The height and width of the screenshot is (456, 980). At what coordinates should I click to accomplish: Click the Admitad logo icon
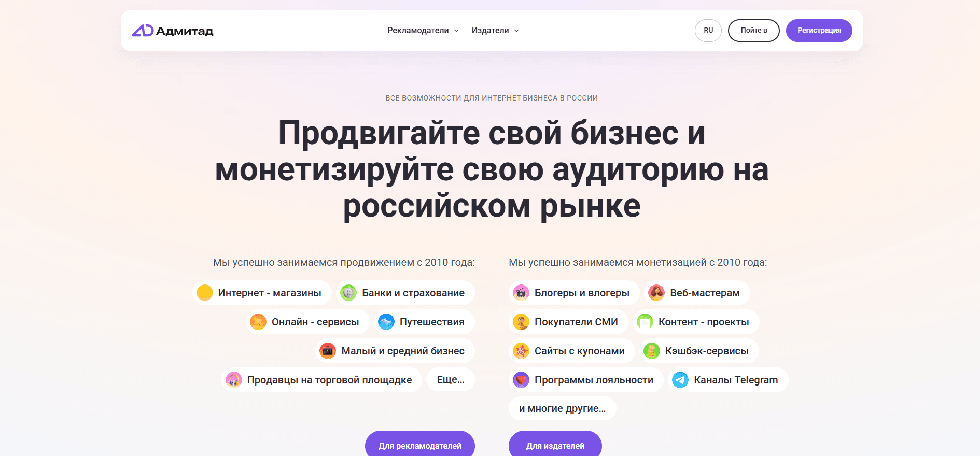143,31
